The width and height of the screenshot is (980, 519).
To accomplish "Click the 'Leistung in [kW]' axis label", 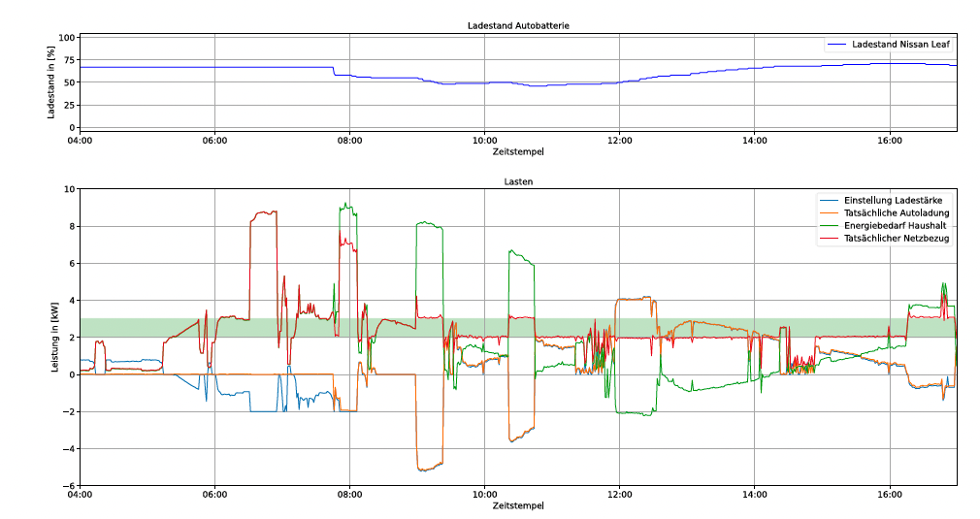I will 54,338.
